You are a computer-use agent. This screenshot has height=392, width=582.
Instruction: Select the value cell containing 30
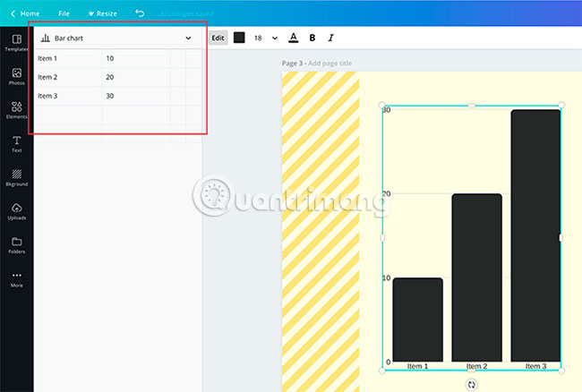pos(136,96)
